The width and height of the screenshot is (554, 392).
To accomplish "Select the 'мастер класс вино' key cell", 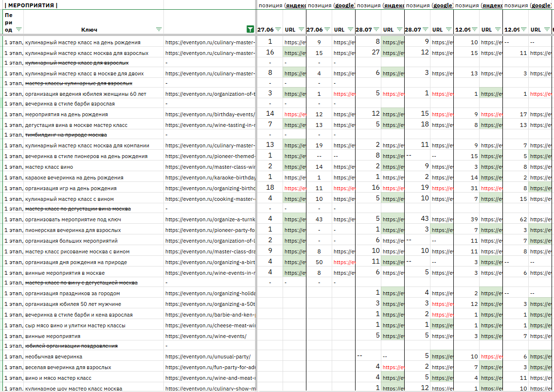I will pyautogui.click(x=49, y=167).
